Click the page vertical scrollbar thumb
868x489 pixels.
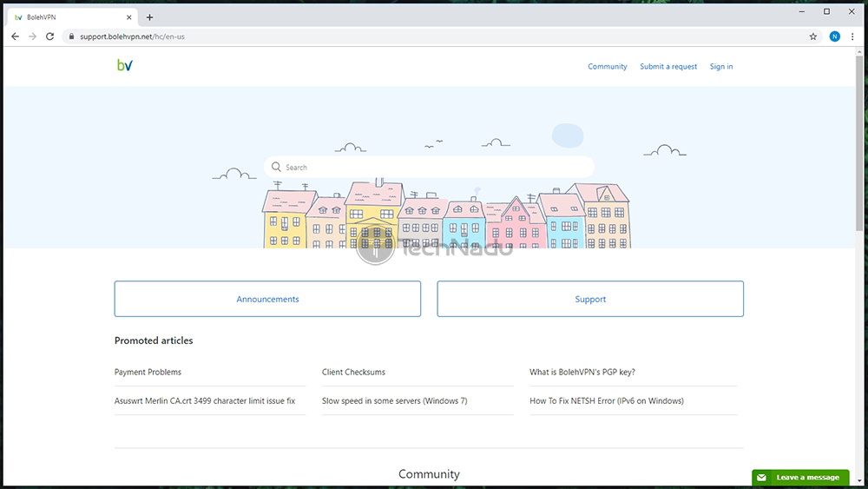click(859, 143)
